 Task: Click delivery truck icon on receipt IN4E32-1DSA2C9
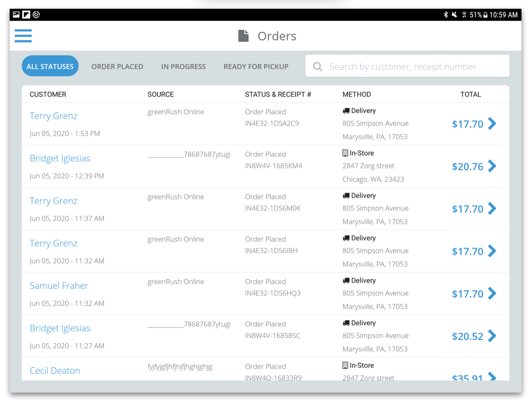pos(346,111)
